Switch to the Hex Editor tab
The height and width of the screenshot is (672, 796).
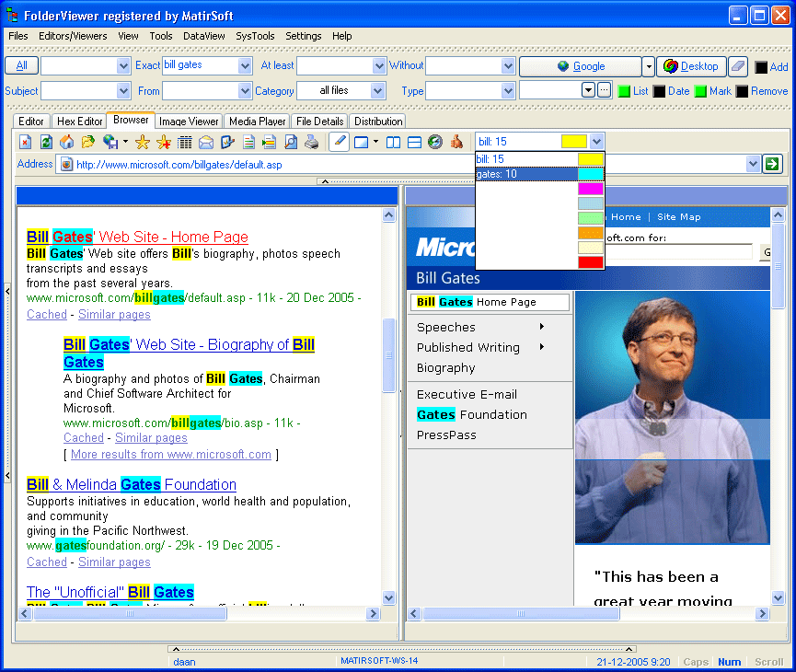pyautogui.click(x=78, y=121)
